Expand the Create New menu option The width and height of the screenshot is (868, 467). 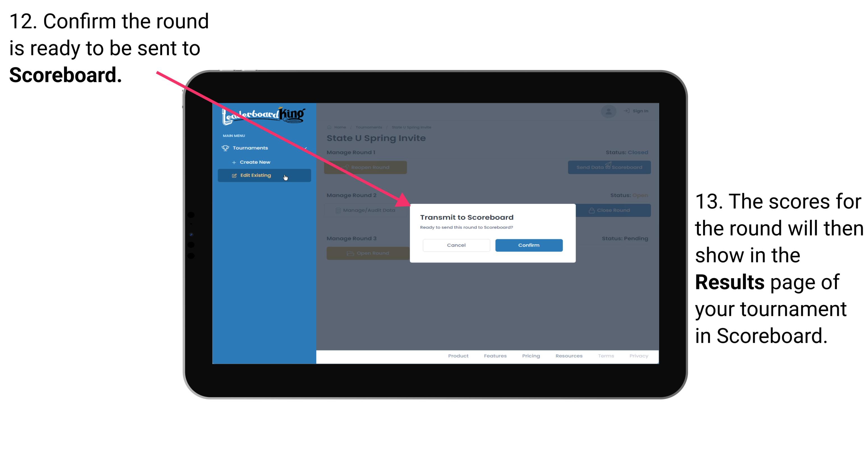coord(255,162)
